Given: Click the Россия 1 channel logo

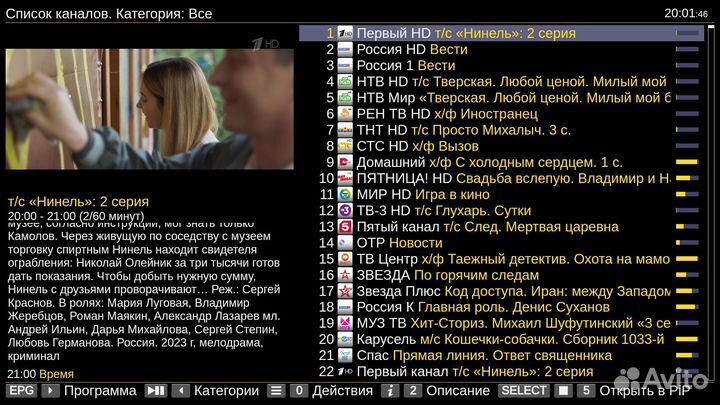Looking at the screenshot, I should coord(345,65).
